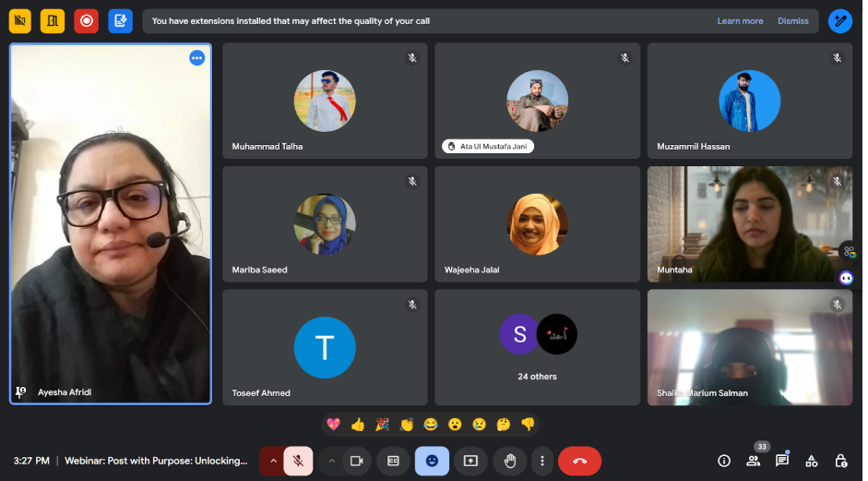Toggle the camera on or off

point(357,461)
